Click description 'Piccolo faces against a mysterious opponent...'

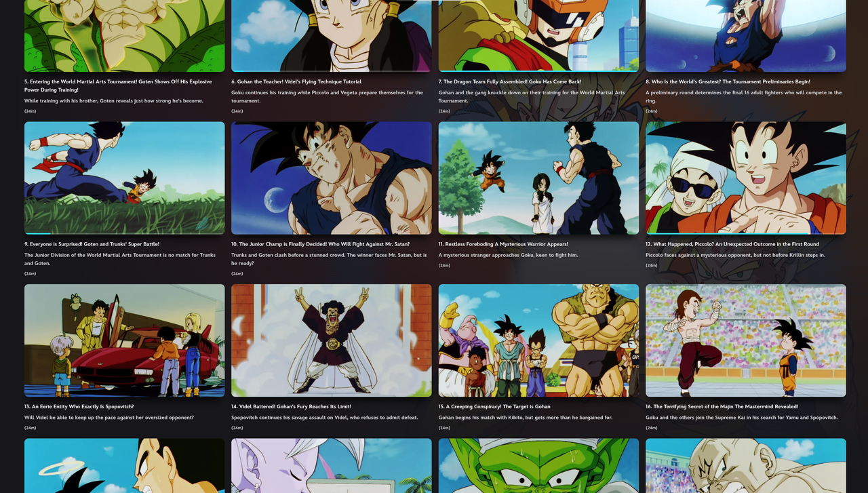[x=735, y=256]
